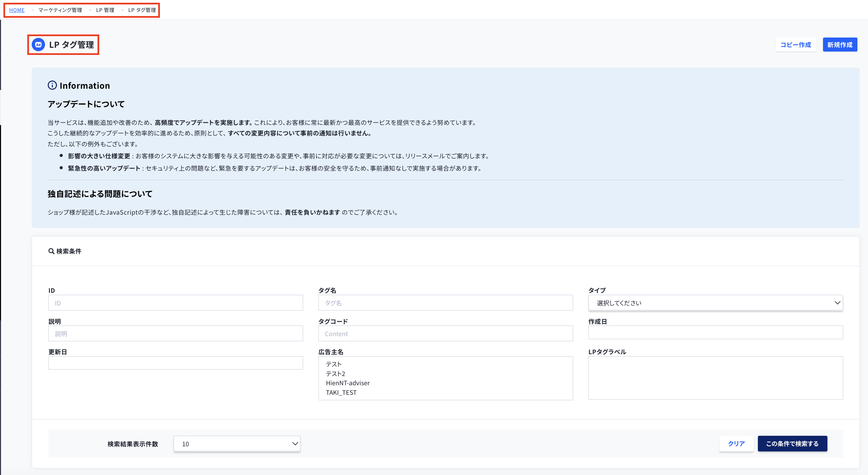
Task: Click the 検索条件 panel title
Action: pos(69,251)
